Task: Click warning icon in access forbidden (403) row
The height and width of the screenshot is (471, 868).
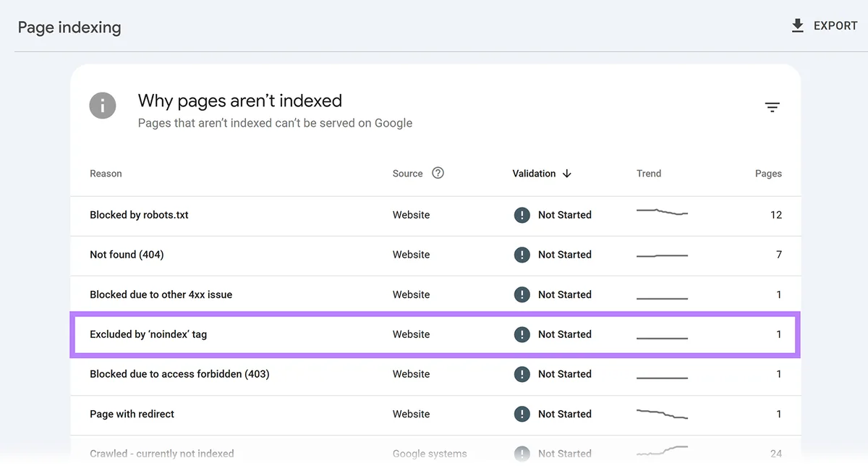Action: tap(522, 374)
